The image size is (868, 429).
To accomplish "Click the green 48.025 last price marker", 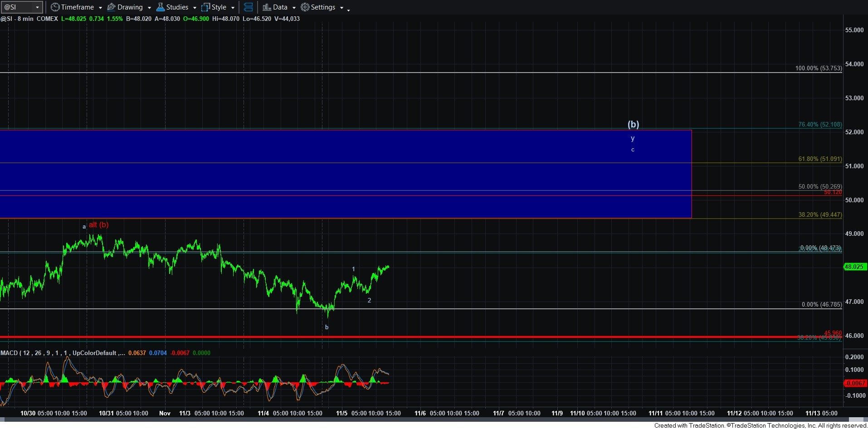I will click(854, 267).
